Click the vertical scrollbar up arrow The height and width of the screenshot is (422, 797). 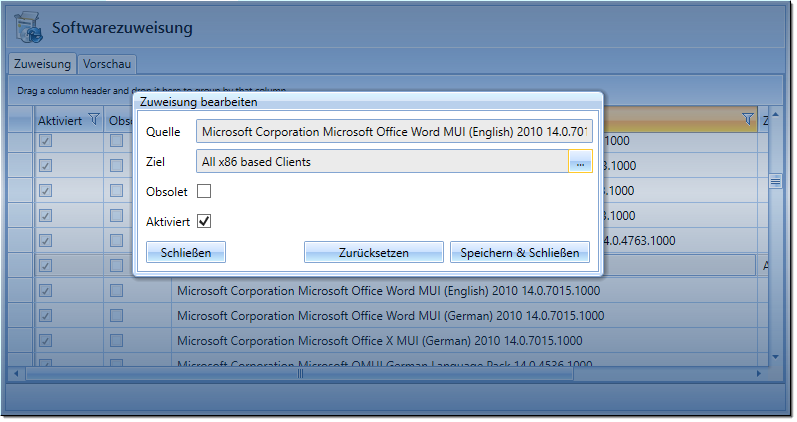(x=775, y=114)
